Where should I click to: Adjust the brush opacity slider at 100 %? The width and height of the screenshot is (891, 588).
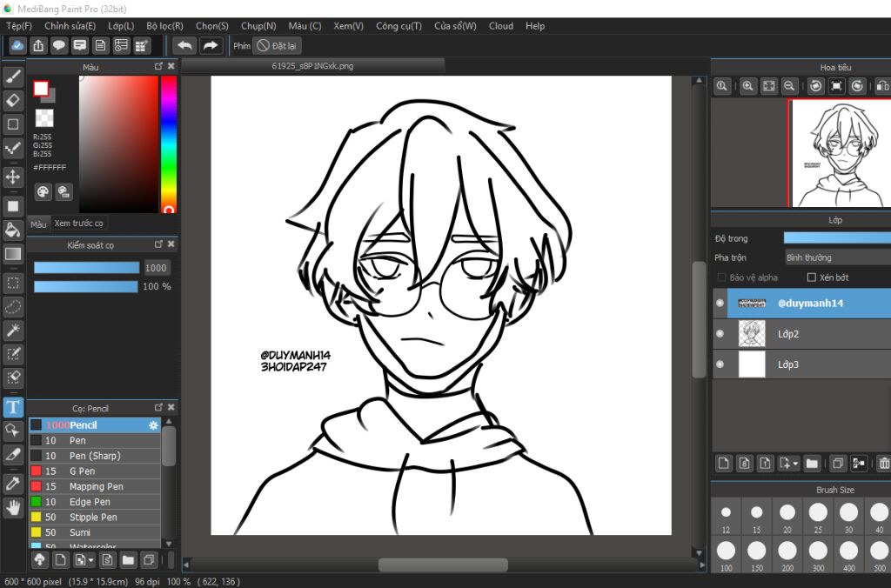(x=86, y=286)
